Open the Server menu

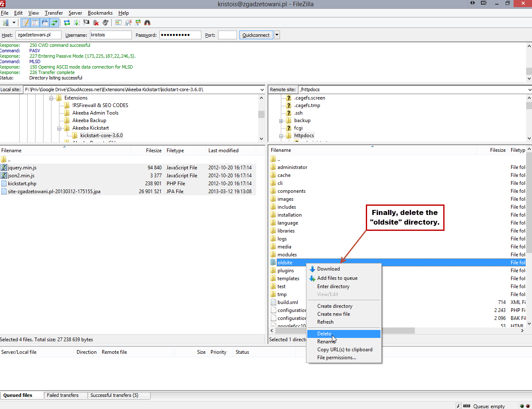tap(75, 13)
